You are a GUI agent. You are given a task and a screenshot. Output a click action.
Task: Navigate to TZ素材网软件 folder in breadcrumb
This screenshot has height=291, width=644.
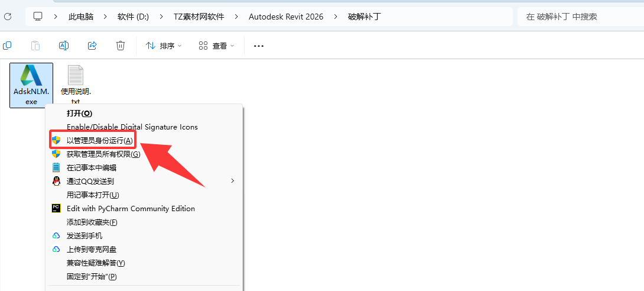[x=199, y=17]
